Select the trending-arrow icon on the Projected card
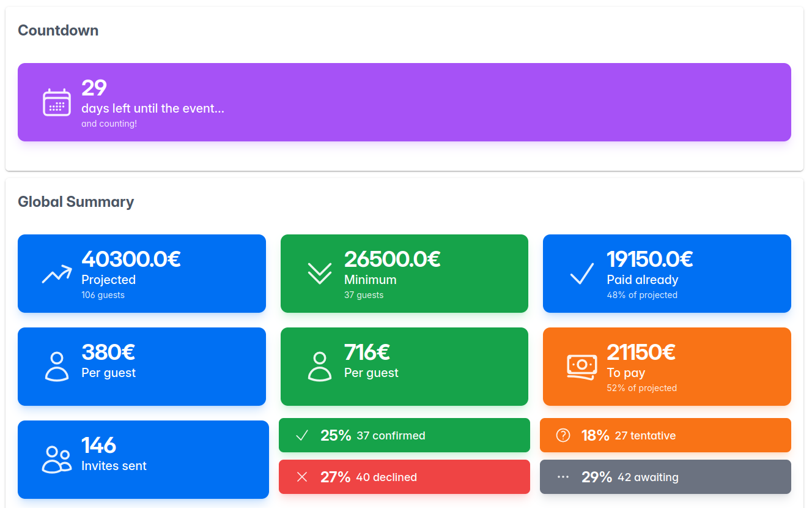This screenshot has width=812, height=508. (56, 274)
